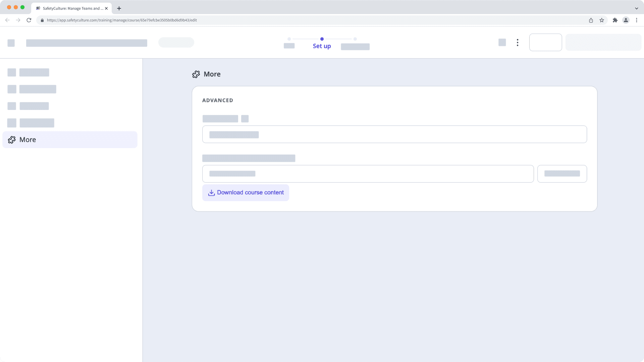The width and height of the screenshot is (644, 362).
Task: Bookmark this page with star icon
Action: pyautogui.click(x=602, y=20)
